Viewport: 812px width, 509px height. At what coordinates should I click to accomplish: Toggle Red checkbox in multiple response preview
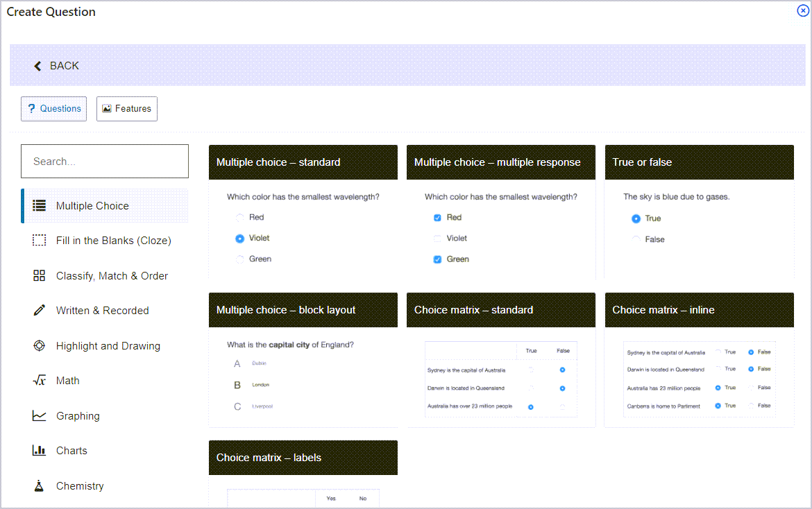[438, 218]
